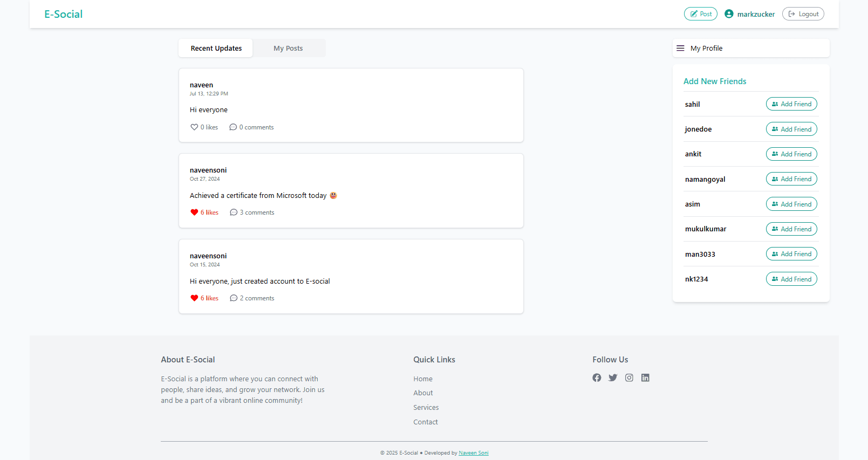Open the Services quick link in footer
Screen dimensions: 868x460
[426, 408]
